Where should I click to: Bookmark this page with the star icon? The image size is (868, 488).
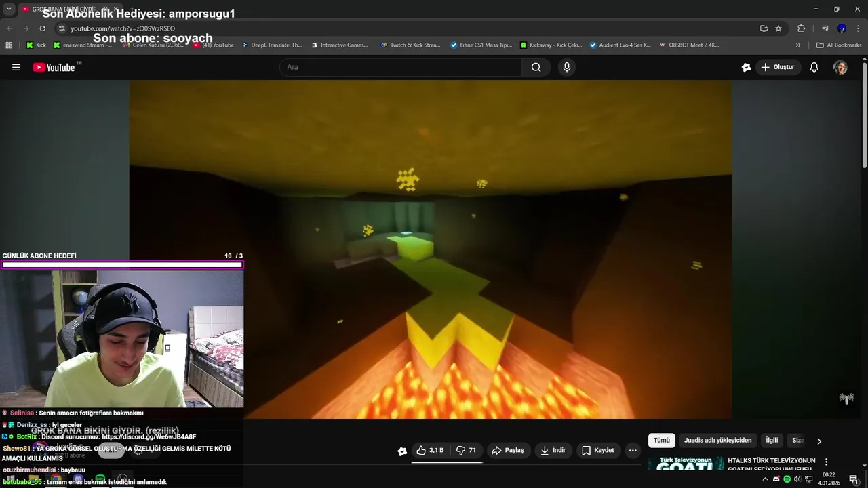point(778,28)
